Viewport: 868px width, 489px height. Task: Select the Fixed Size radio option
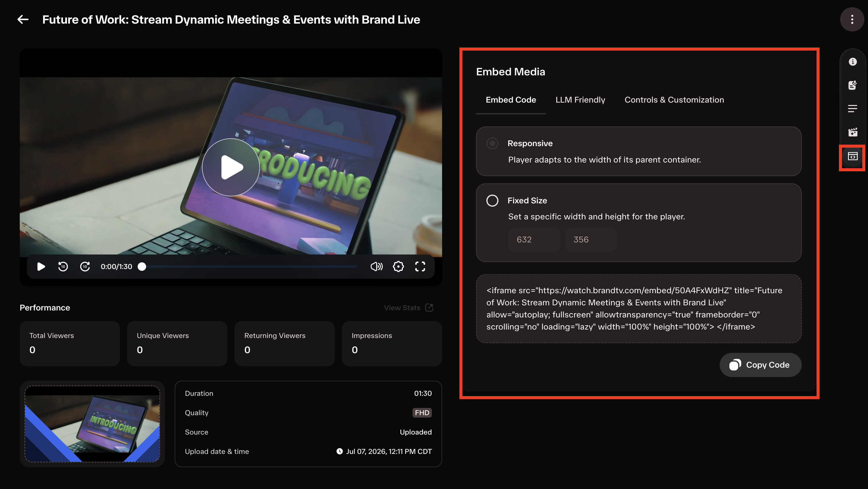pos(492,201)
